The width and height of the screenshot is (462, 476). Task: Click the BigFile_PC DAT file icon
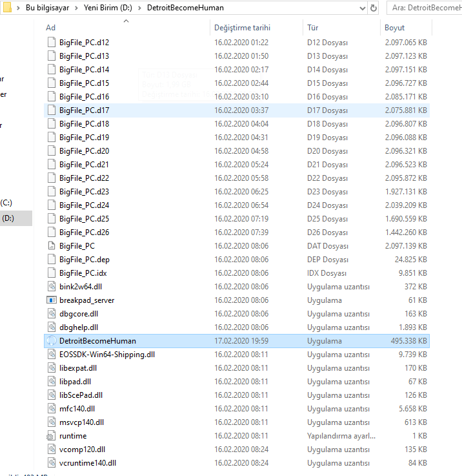pyautogui.click(x=52, y=246)
